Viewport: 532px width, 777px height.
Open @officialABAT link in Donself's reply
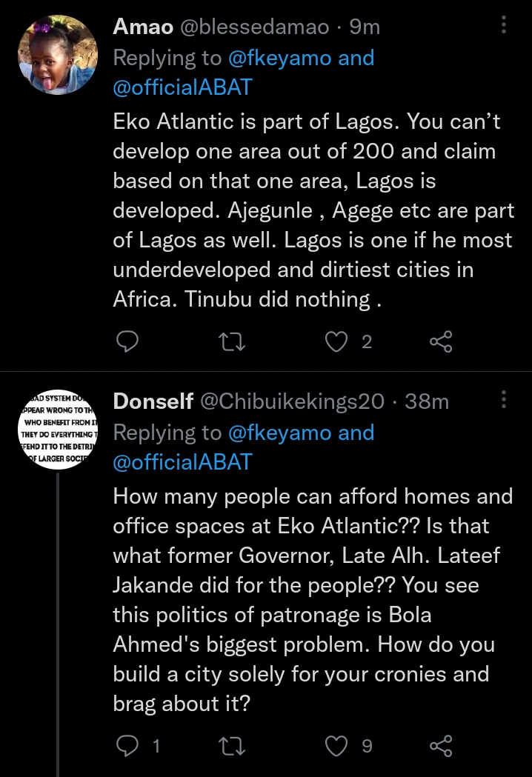pyautogui.click(x=182, y=462)
